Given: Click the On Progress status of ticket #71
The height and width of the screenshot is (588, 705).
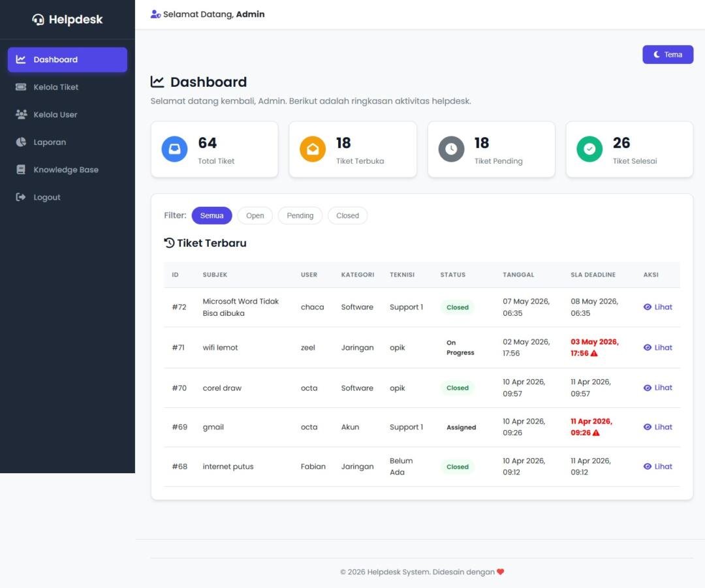Looking at the screenshot, I should tap(460, 347).
